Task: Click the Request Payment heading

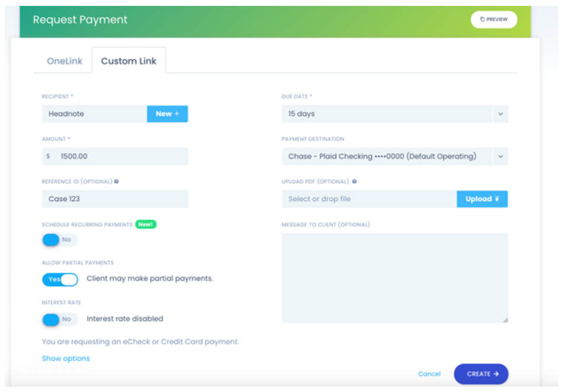Action: (80, 20)
